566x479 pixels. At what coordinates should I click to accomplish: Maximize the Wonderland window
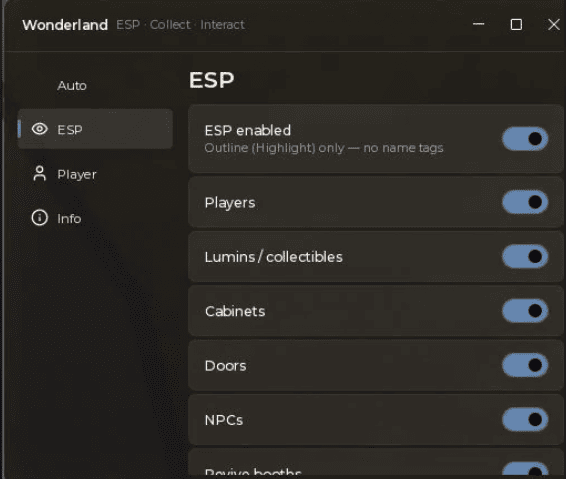click(516, 25)
